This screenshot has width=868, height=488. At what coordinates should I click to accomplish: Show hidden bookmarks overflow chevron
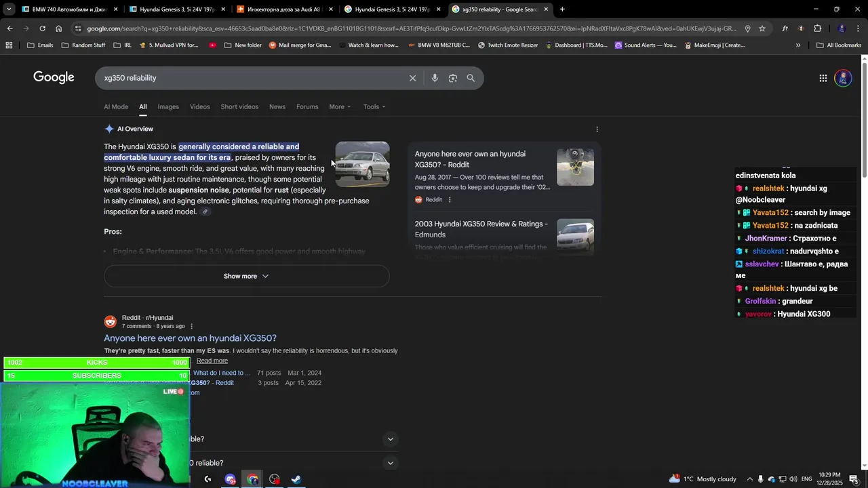[798, 45]
